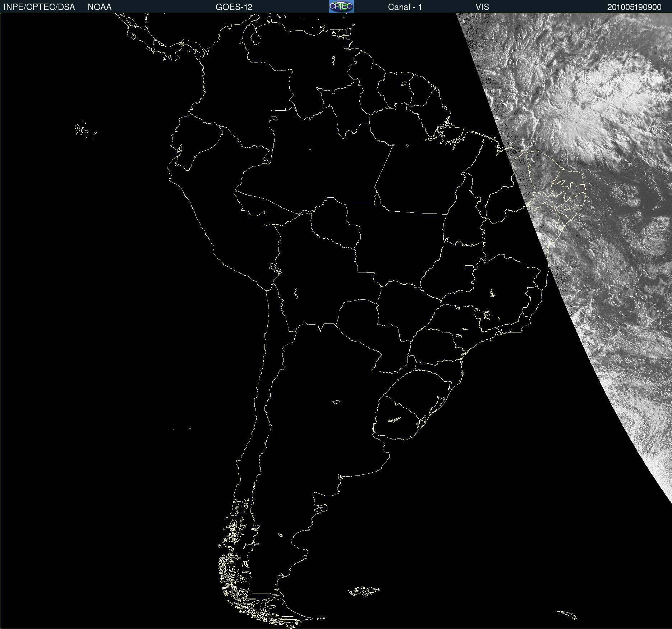Click the NOAA label in header
Screen dimensions: 672x629
pyautogui.click(x=100, y=7)
